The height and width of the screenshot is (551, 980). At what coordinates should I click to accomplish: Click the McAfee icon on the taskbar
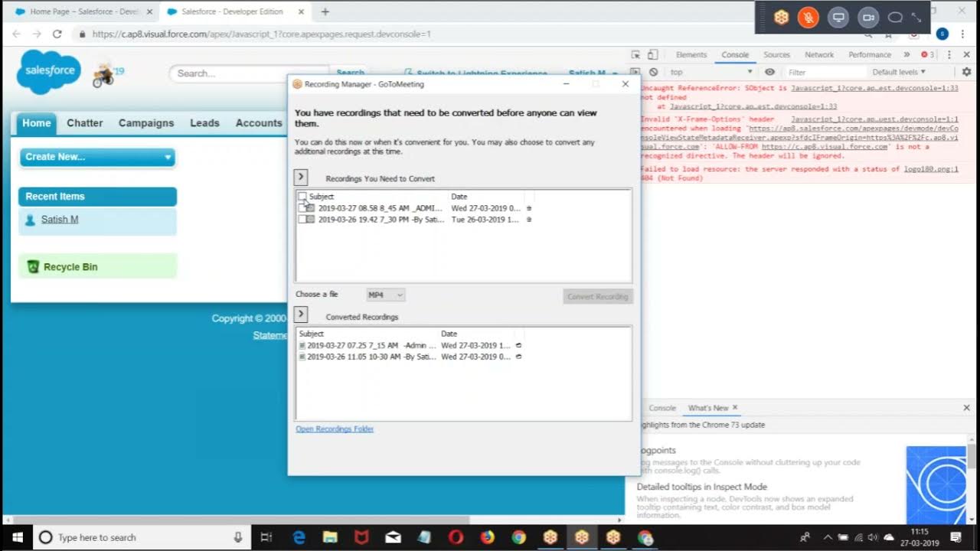[x=361, y=537]
